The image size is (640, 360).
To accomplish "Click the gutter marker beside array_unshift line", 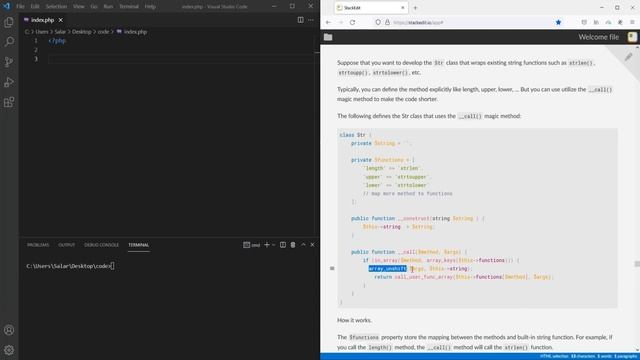I will coord(332,269).
